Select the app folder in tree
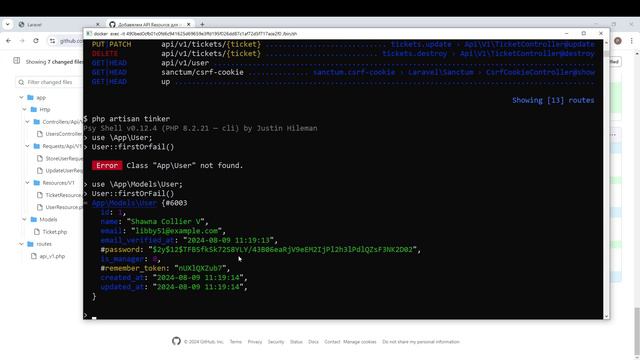The image size is (640, 360). (41, 98)
